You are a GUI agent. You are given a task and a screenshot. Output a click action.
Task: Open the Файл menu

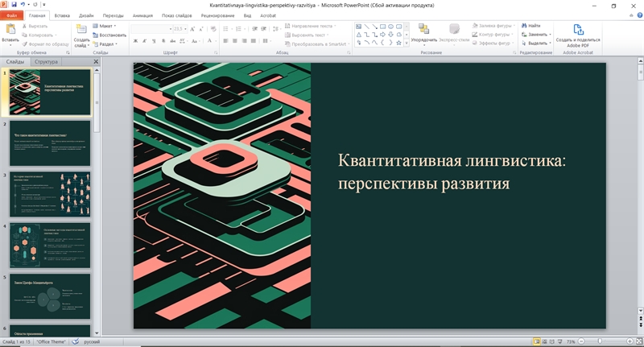pyautogui.click(x=11, y=15)
